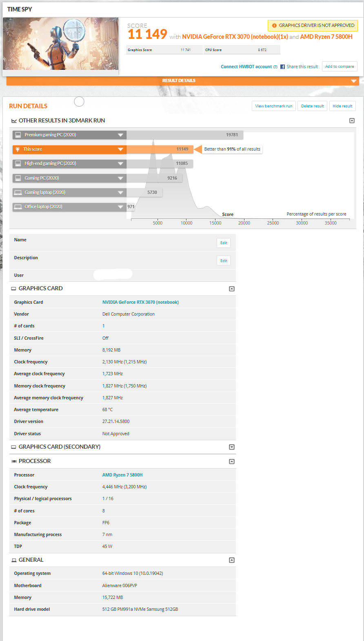Expand the Graphics Card (Secondary) section
This screenshot has height=641, width=364.
tap(232, 447)
